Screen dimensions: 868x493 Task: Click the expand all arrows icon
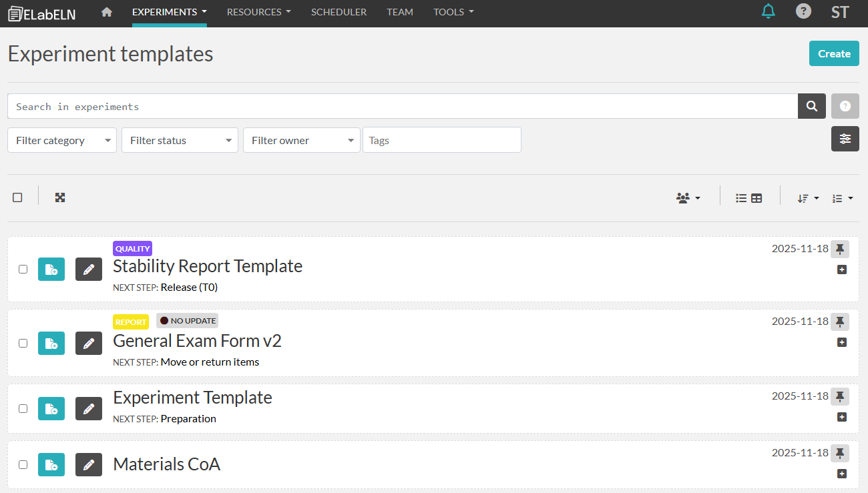[60, 197]
